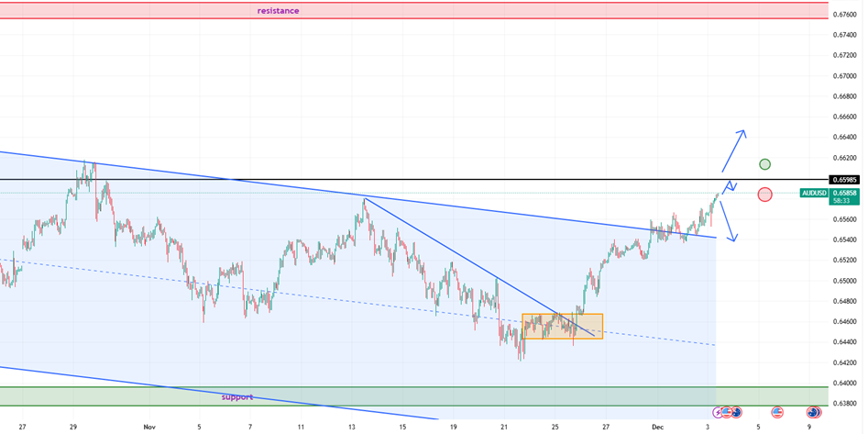Image resolution: width=868 pixels, height=434 pixels.
Task: Click the US flag event icon near Dec 5
Action: tap(777, 413)
